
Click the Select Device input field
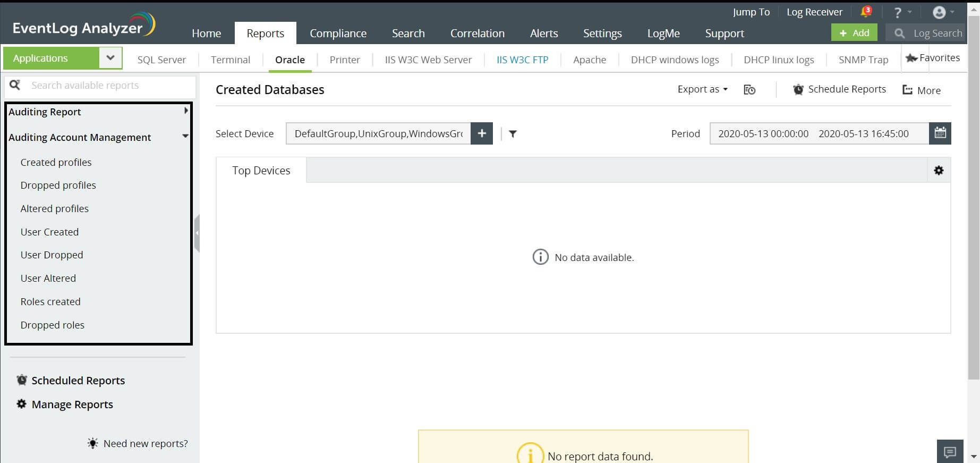coord(378,133)
